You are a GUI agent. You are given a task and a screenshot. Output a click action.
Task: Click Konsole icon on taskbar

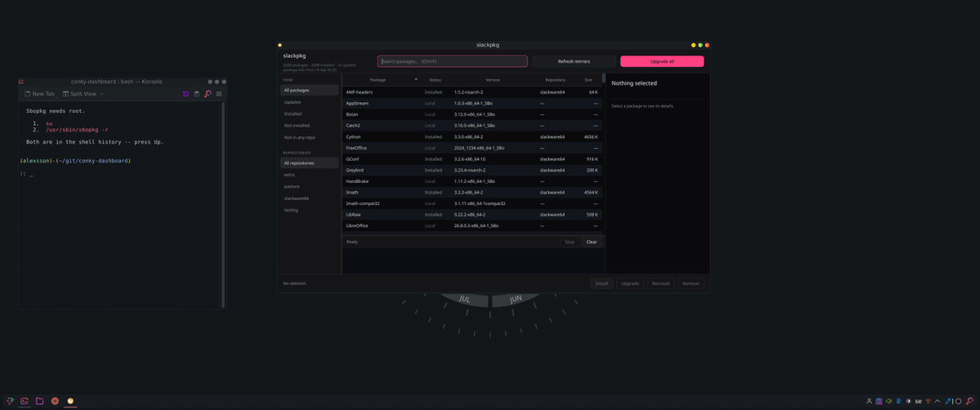tap(25, 401)
